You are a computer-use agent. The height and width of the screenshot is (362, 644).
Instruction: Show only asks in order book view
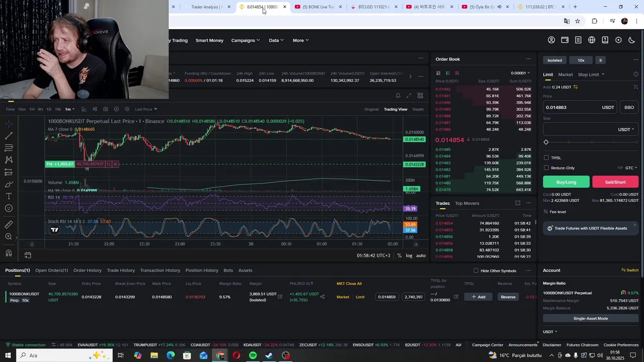tap(457, 73)
